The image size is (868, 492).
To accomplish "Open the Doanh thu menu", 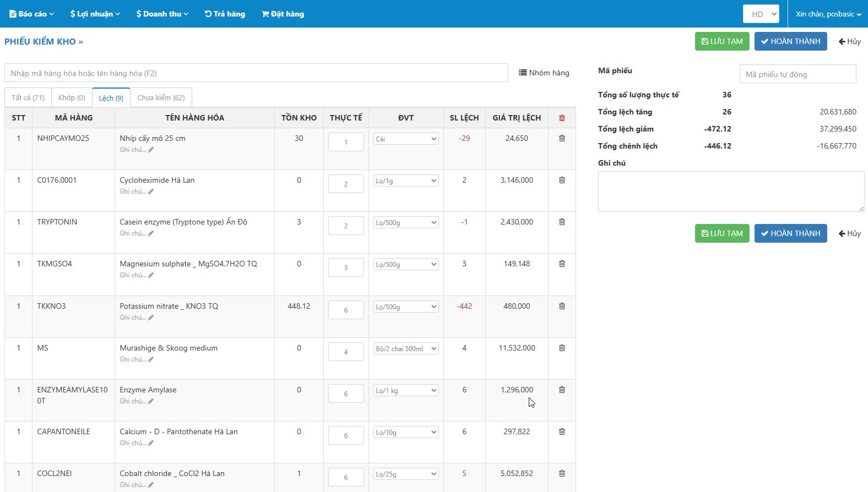I will pyautogui.click(x=162, y=14).
